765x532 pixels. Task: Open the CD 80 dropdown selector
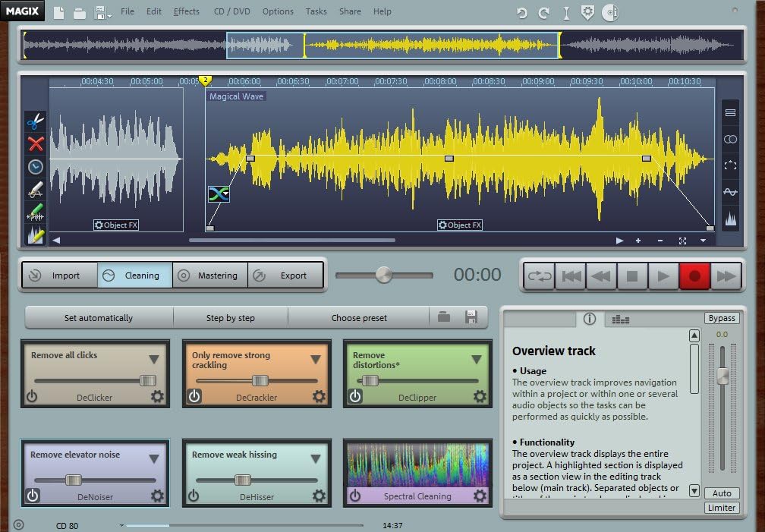pos(121,524)
